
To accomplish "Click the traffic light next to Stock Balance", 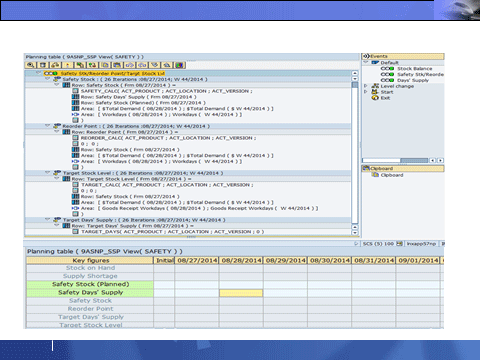I will (x=387, y=68).
